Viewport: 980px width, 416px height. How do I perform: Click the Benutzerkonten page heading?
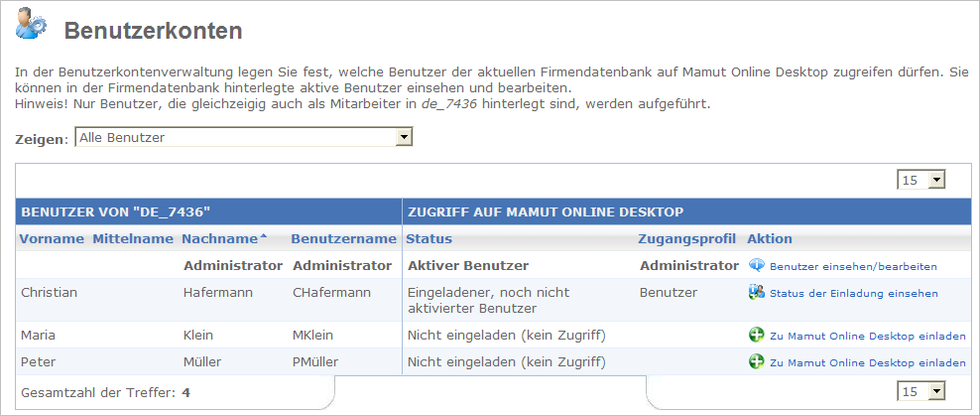(153, 31)
